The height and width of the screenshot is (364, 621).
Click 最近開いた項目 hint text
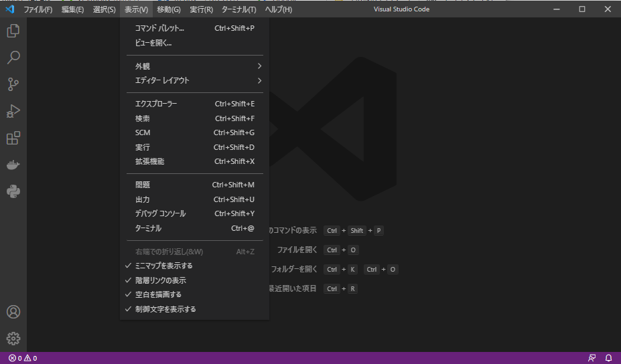tap(293, 289)
